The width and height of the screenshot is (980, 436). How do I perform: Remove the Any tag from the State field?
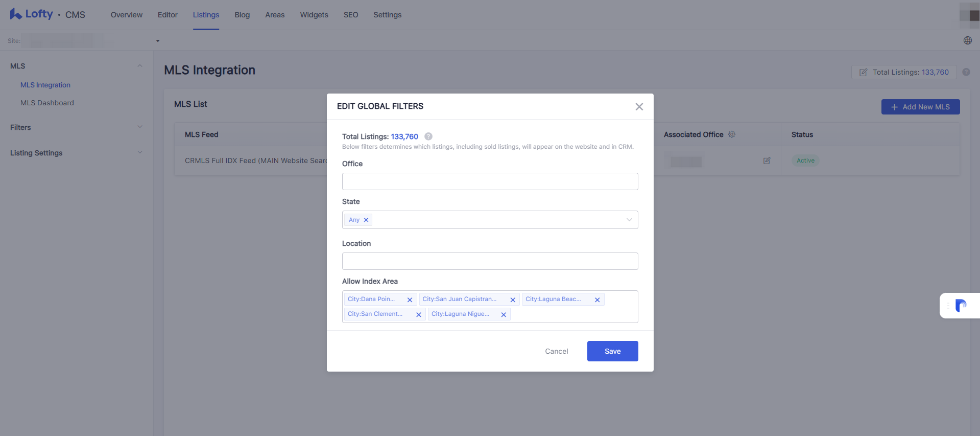coord(366,220)
